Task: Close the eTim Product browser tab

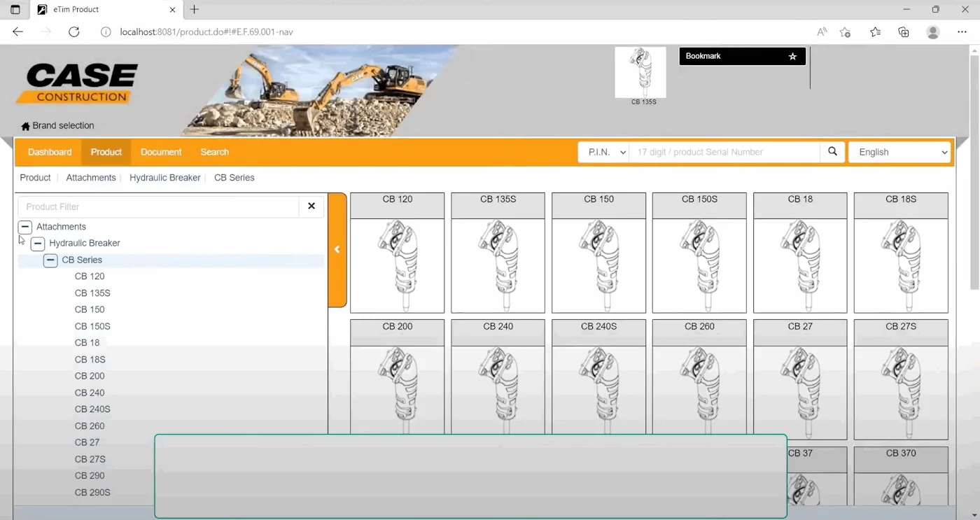Action: 172,10
